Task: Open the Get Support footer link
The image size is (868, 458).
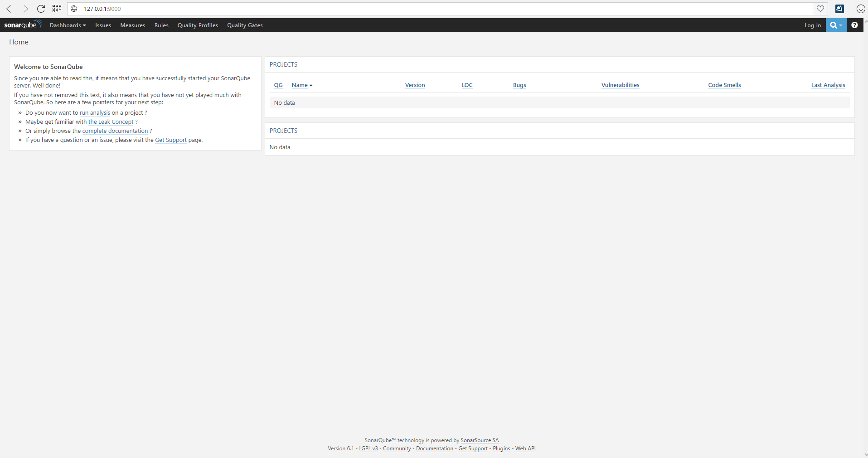Action: (x=473, y=448)
